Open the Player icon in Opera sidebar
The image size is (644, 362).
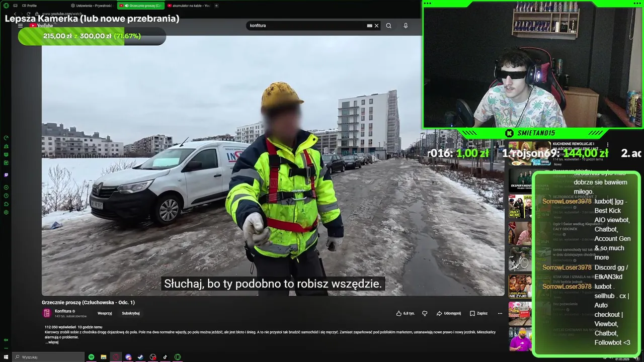pos(6,188)
